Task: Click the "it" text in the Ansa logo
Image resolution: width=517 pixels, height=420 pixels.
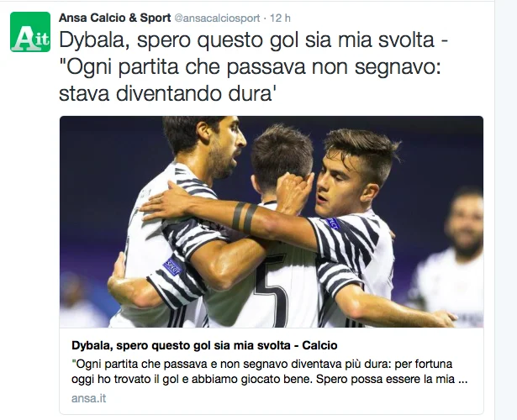Action: click(42, 39)
